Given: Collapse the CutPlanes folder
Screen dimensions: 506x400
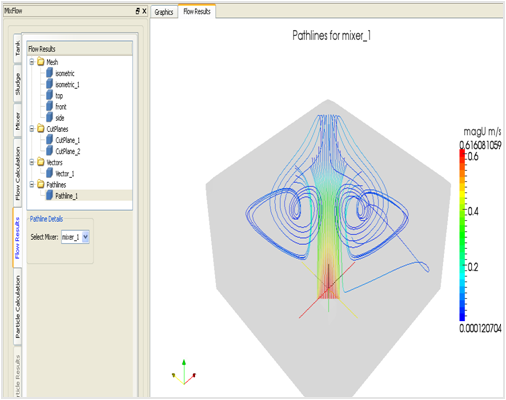Looking at the screenshot, I should (32, 129).
